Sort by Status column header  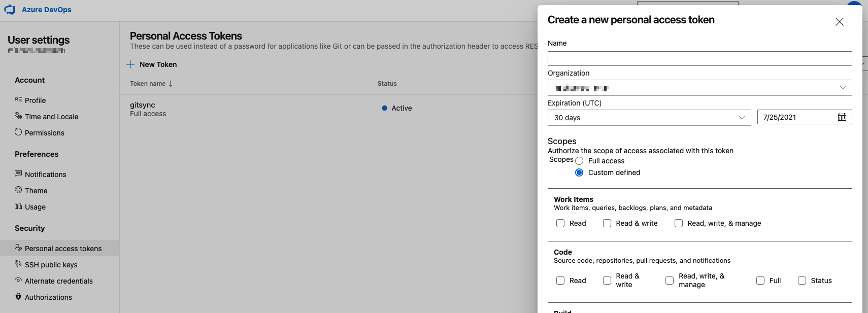pyautogui.click(x=387, y=84)
